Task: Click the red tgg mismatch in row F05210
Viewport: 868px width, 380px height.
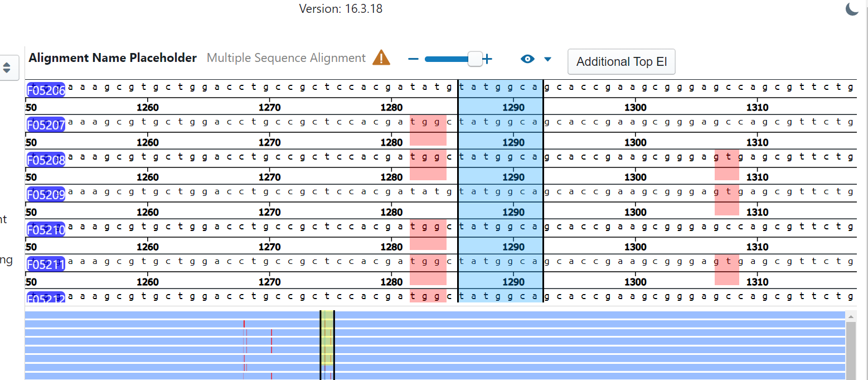Action: point(428,234)
